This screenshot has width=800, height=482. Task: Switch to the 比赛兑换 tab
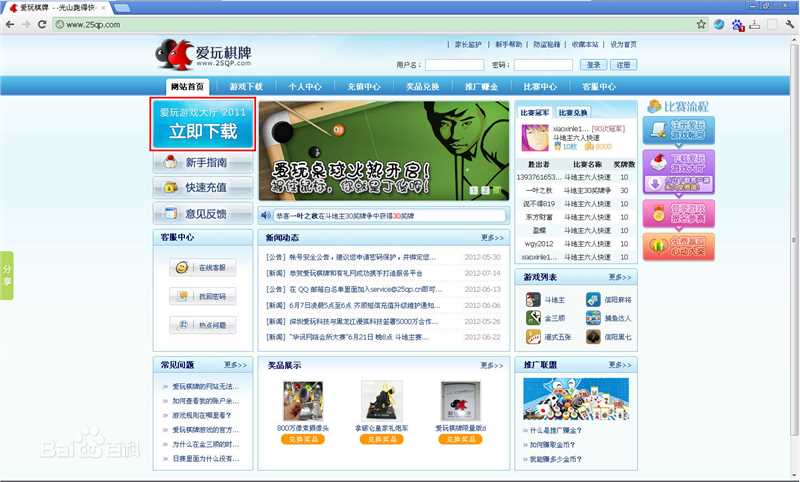click(573, 113)
